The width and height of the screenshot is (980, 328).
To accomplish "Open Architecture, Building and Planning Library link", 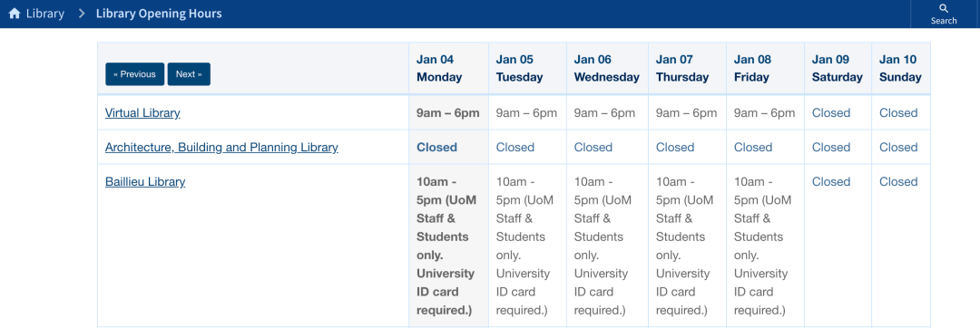I will tap(221, 148).
